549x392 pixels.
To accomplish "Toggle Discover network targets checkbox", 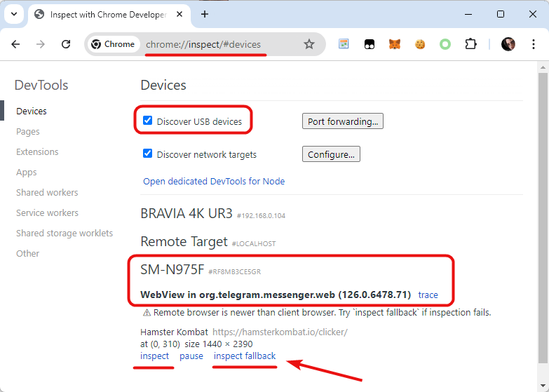I will pos(147,154).
